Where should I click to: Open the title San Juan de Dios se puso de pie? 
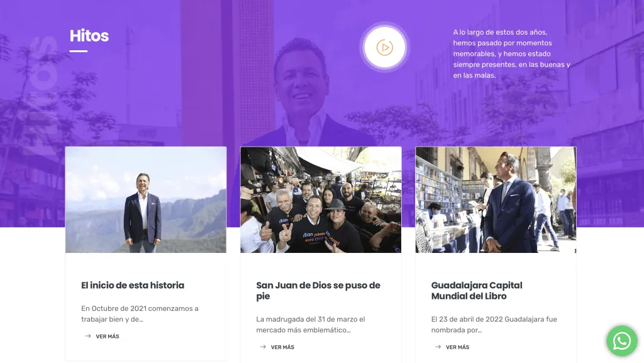(318, 290)
